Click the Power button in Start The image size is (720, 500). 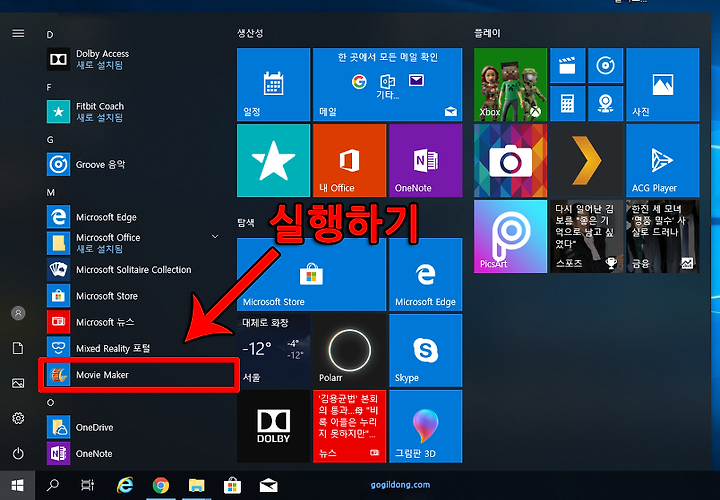point(18,453)
